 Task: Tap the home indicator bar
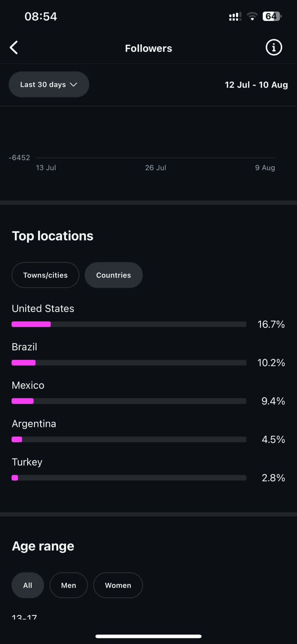pyautogui.click(x=148, y=636)
